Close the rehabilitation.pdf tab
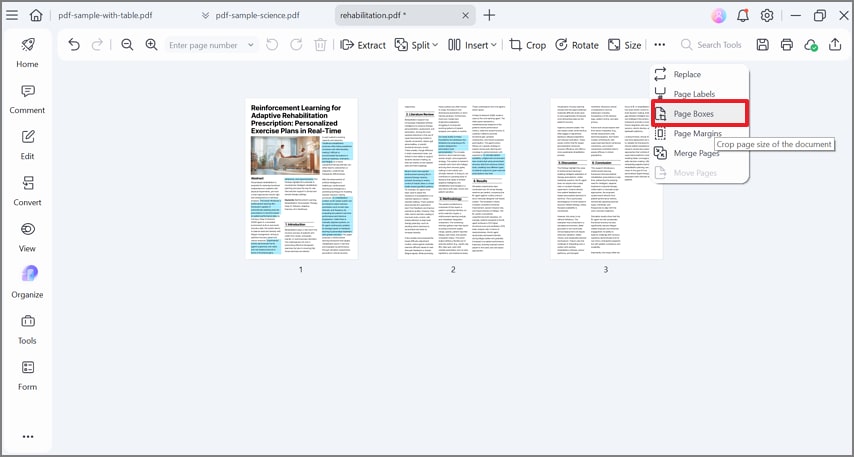 [x=466, y=15]
